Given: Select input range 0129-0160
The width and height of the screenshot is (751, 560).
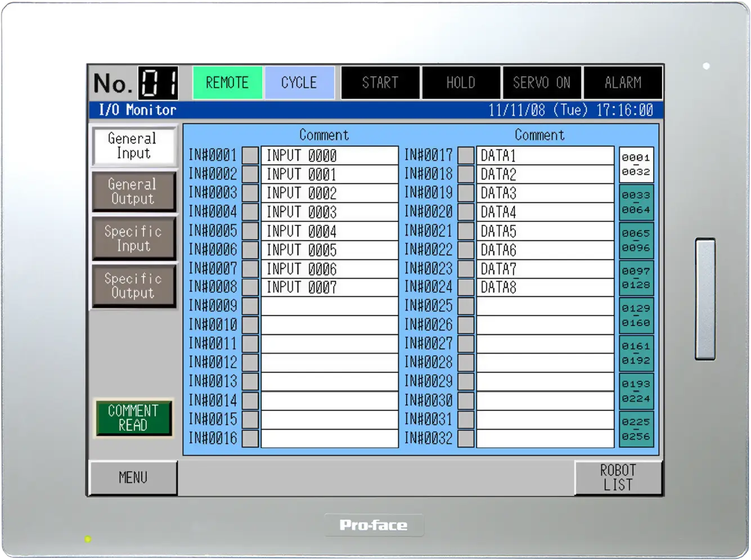Looking at the screenshot, I should click(636, 315).
